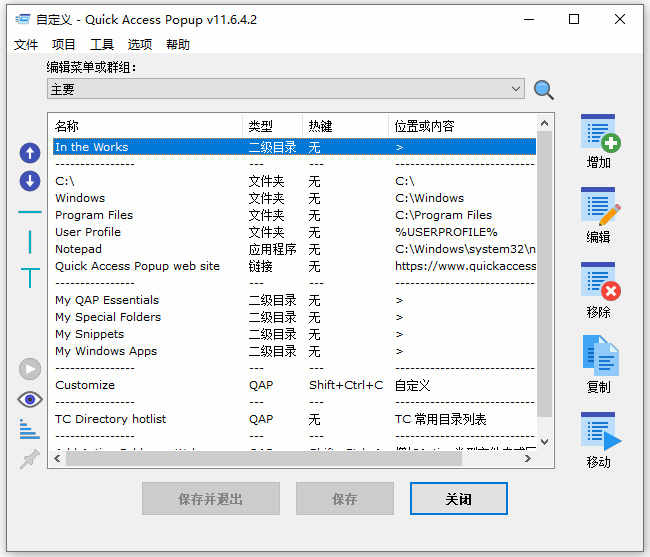Click the 增加 (Add) favorite icon
The width and height of the screenshot is (650, 557).
(600, 132)
